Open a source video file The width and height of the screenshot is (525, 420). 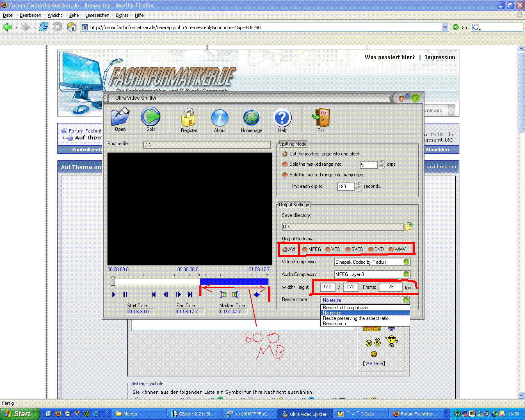(120, 119)
